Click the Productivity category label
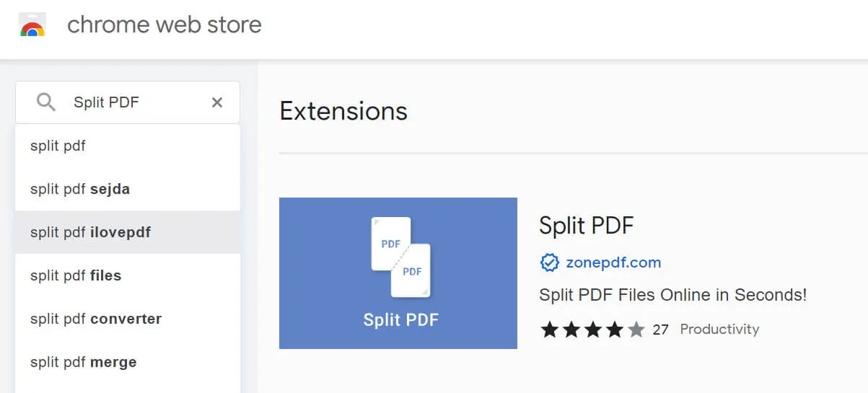The image size is (868, 393). [719, 330]
